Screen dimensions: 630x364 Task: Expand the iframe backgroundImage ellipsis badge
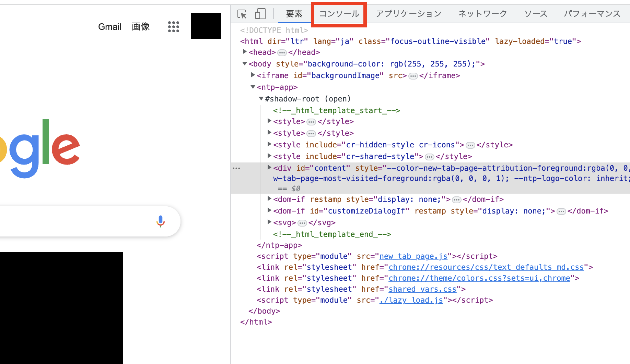(x=413, y=76)
